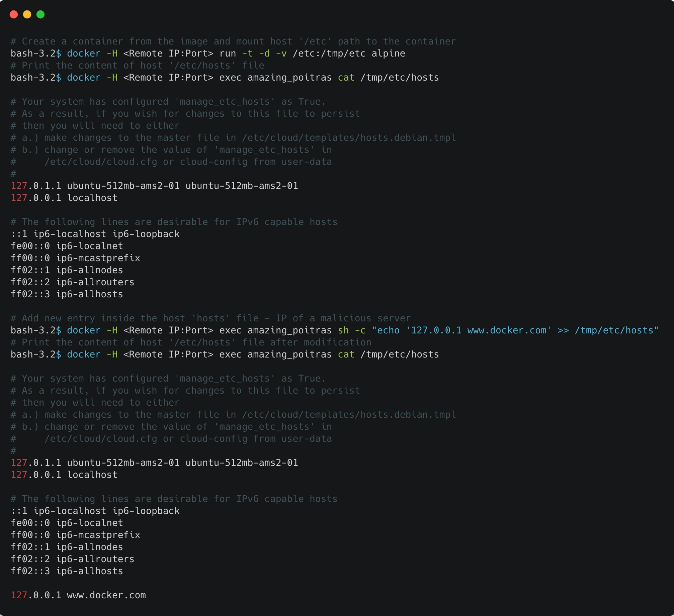Select the 127.0.0.1 localhost entry
This screenshot has width=674, height=616.
click(64, 198)
